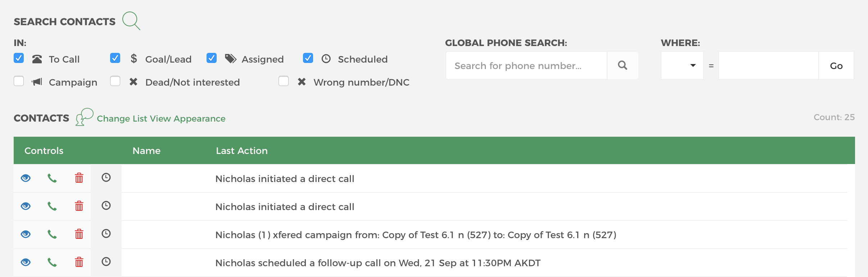The height and width of the screenshot is (277, 868).
Task: Click the green Search Contacts magnifier icon
Action: (x=131, y=21)
